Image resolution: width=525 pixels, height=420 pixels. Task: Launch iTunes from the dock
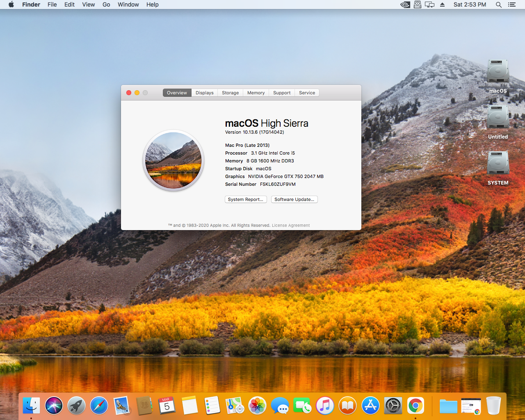[325, 406]
